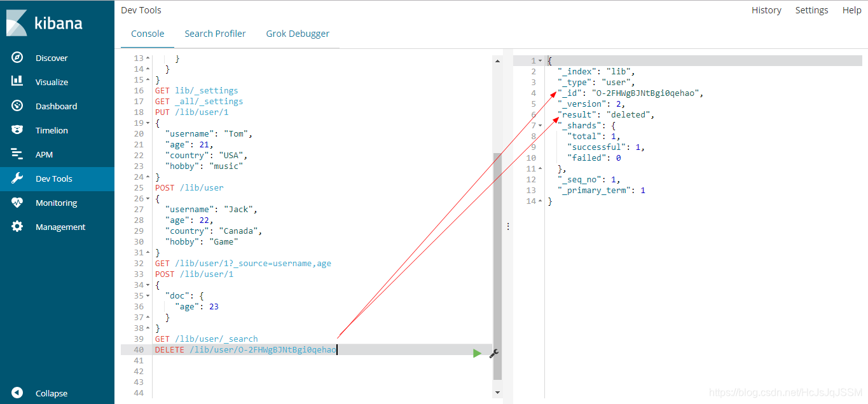Image resolution: width=868 pixels, height=404 pixels.
Task: Open Dashboard gauge icon
Action: pos(17,106)
